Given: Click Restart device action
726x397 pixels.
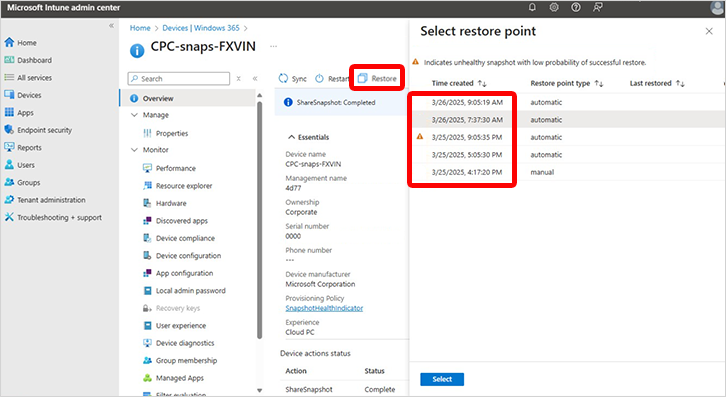Looking at the screenshot, I should pos(332,79).
